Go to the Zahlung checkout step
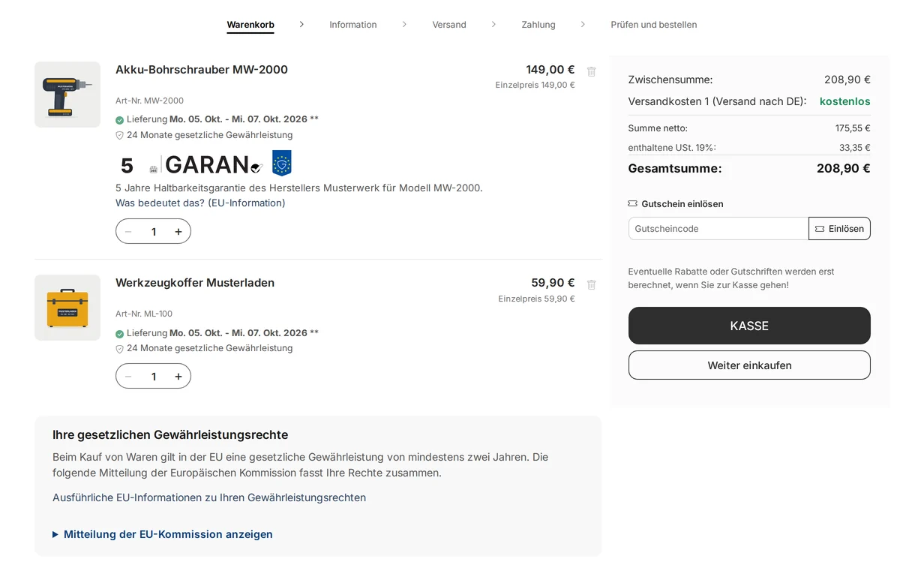Screen dimensions: 924x568 pos(538,25)
